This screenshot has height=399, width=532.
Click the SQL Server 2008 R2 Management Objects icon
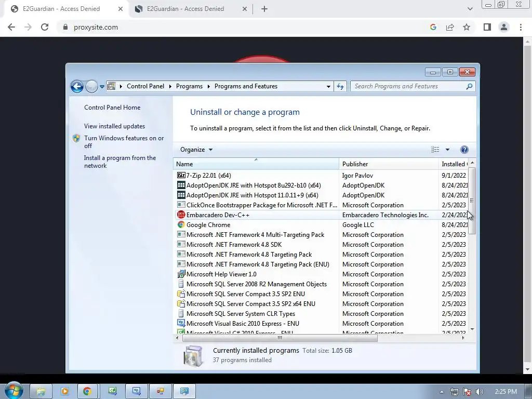point(181,284)
